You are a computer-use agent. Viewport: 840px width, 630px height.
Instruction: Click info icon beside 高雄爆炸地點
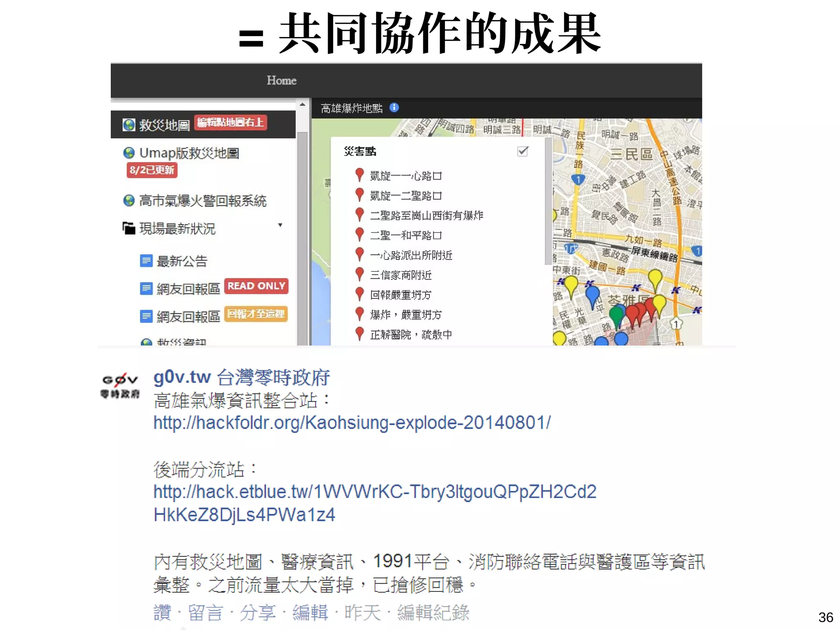(x=394, y=108)
